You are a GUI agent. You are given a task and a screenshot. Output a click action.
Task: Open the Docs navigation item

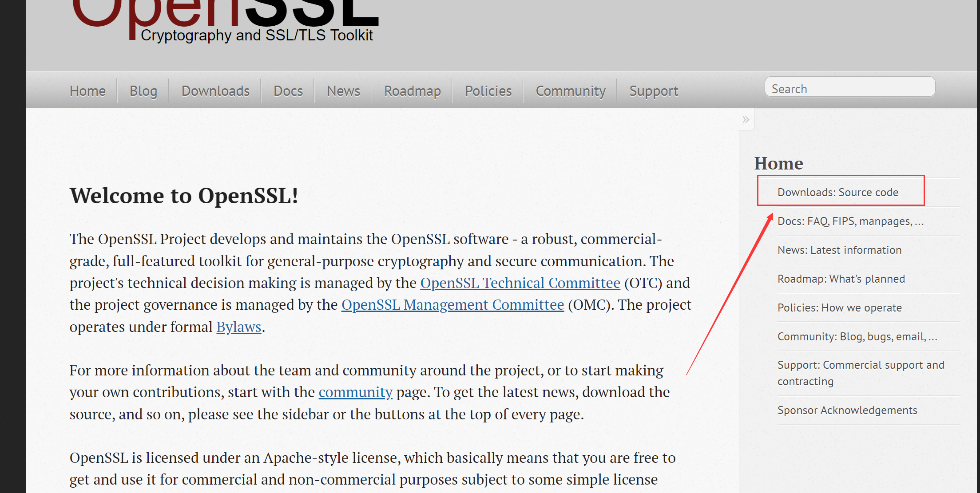pos(288,91)
